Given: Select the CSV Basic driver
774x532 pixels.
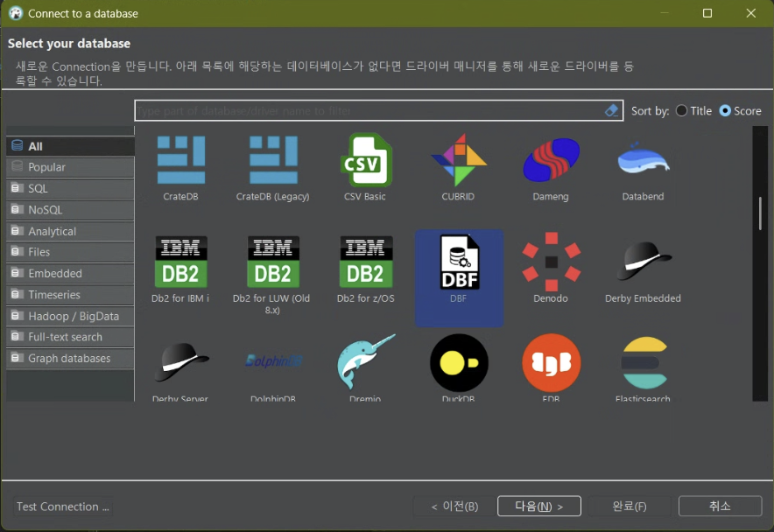Looking at the screenshot, I should click(366, 160).
